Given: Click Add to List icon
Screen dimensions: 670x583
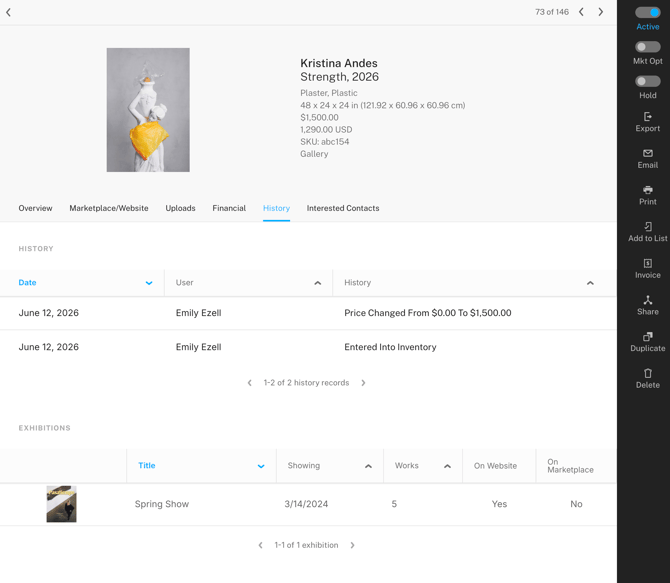Looking at the screenshot, I should (x=647, y=227).
